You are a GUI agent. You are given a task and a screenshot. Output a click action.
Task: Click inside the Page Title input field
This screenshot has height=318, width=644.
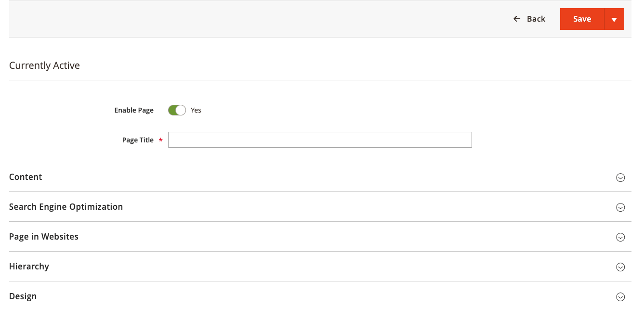[319, 140]
